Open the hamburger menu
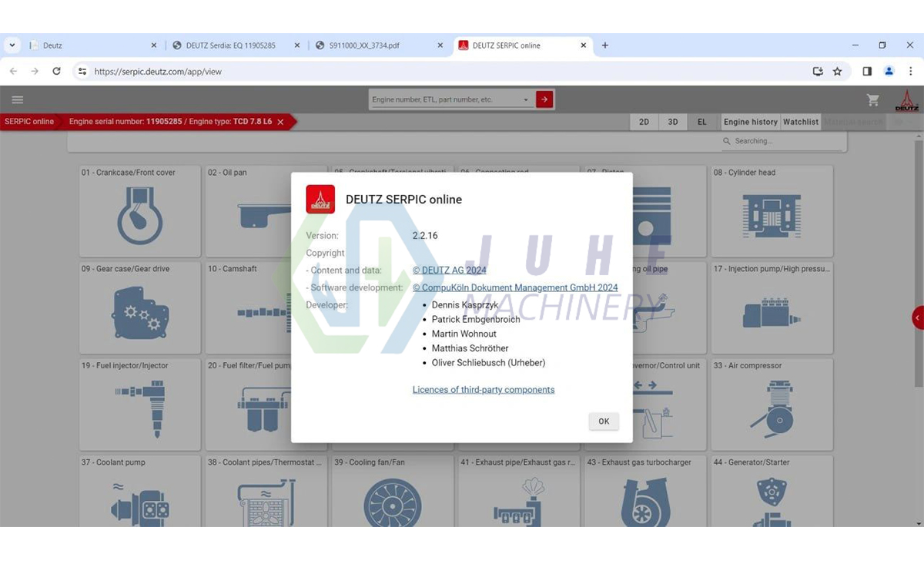This screenshot has height=561, width=924. [x=17, y=99]
